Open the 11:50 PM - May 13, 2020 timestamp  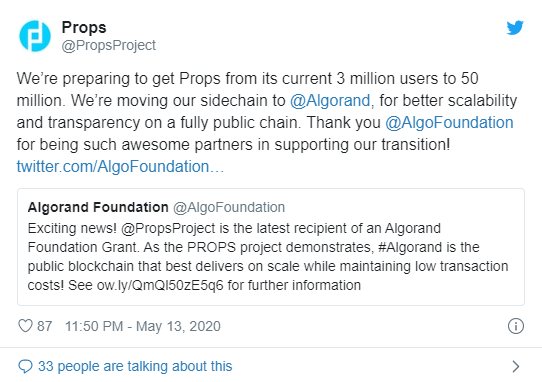(x=143, y=326)
